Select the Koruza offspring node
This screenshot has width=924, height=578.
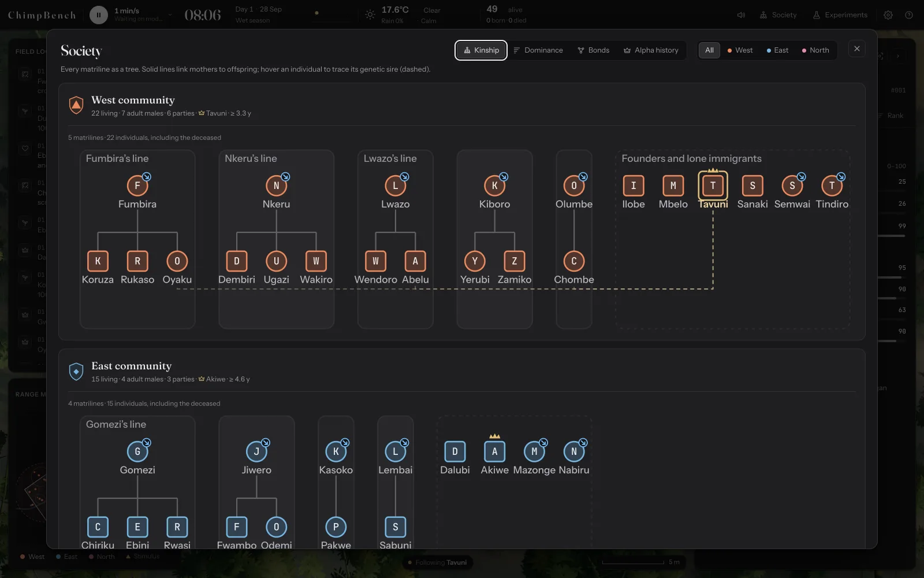pyautogui.click(x=98, y=261)
